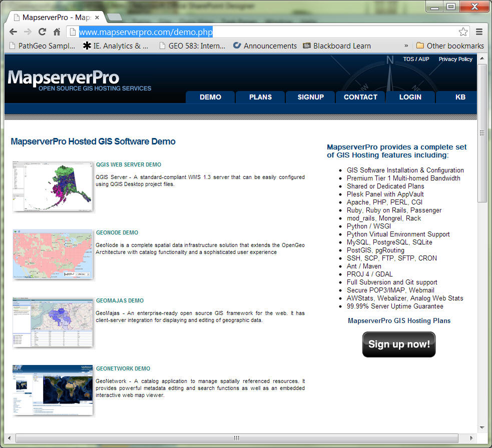
Task: Click the horizontal scrollbar right arrow
Action: [471, 438]
